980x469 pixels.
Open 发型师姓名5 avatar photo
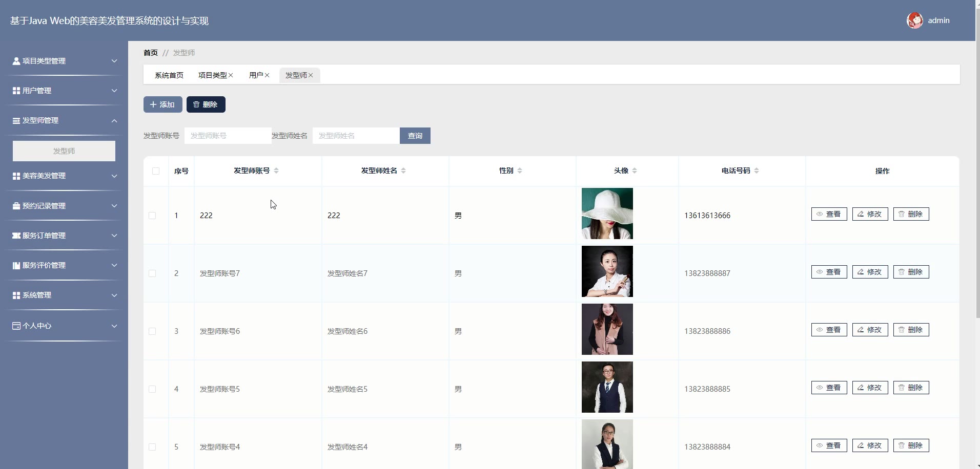pos(607,387)
